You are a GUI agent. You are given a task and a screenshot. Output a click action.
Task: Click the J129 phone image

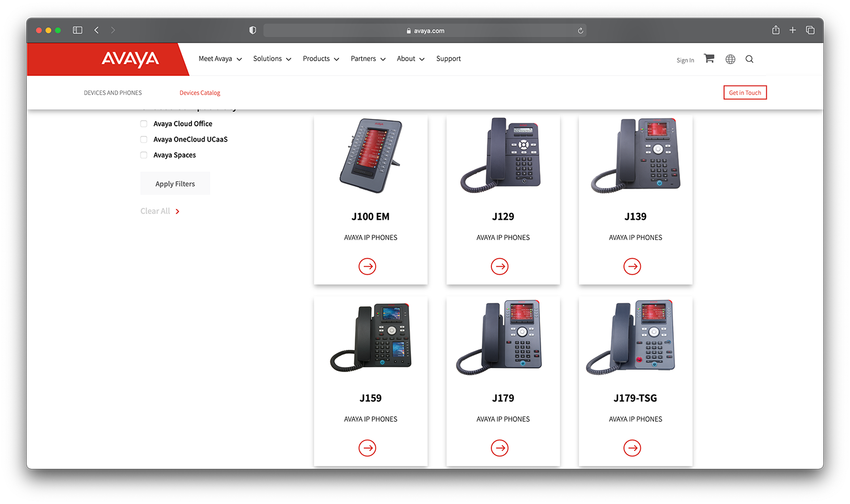tap(501, 155)
